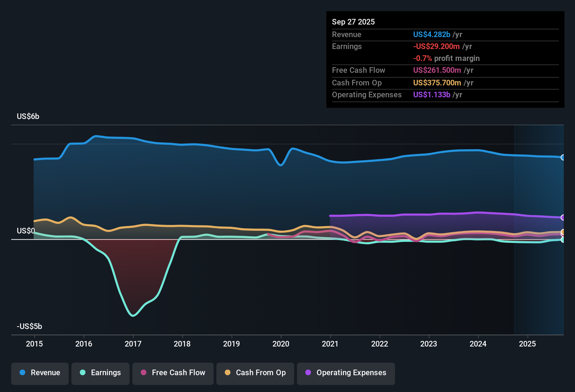Screen dimensions: 575x392
Task: Click the pink Free Cash Flow legend dot
Action: pos(143,373)
